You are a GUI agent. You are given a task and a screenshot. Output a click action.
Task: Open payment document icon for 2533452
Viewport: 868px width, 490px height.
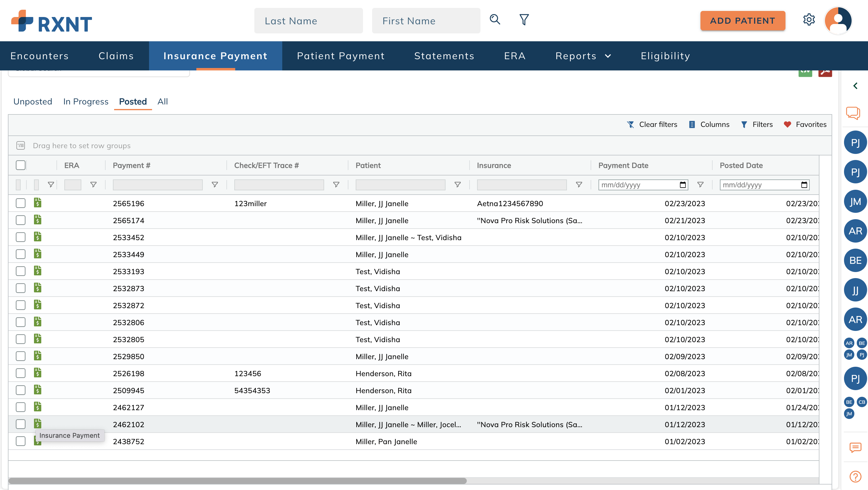click(37, 236)
